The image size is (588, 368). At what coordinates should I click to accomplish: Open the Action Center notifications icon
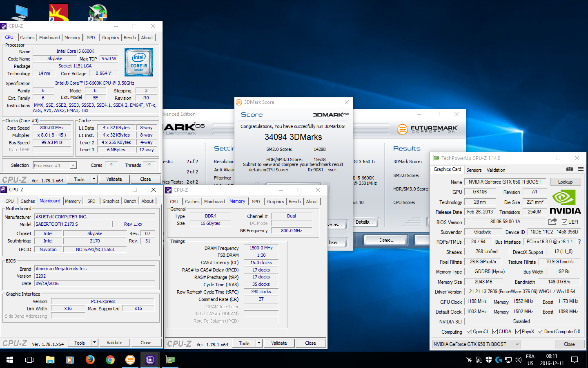coord(575,360)
